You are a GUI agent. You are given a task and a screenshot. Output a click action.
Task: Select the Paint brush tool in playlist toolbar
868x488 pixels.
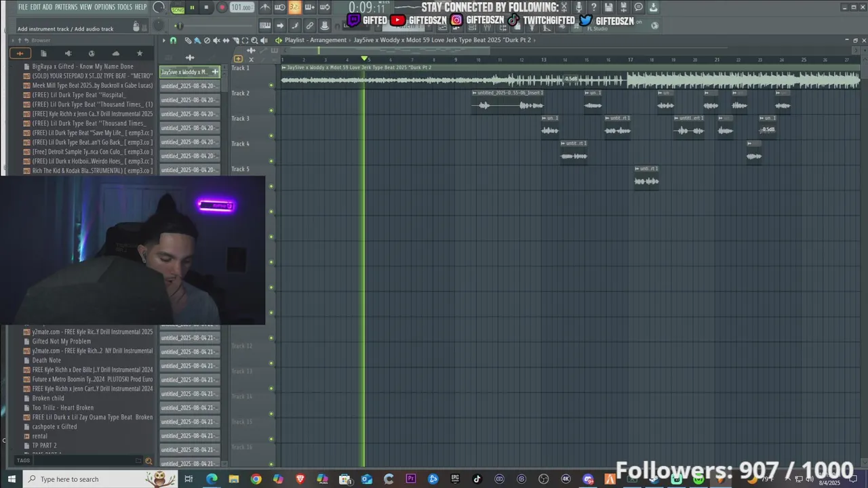[x=197, y=41]
